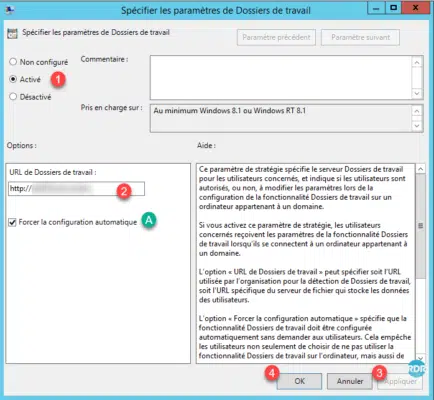Click the policy setting icon beside title
Viewport: 434px width, 400px height.
coord(12,34)
